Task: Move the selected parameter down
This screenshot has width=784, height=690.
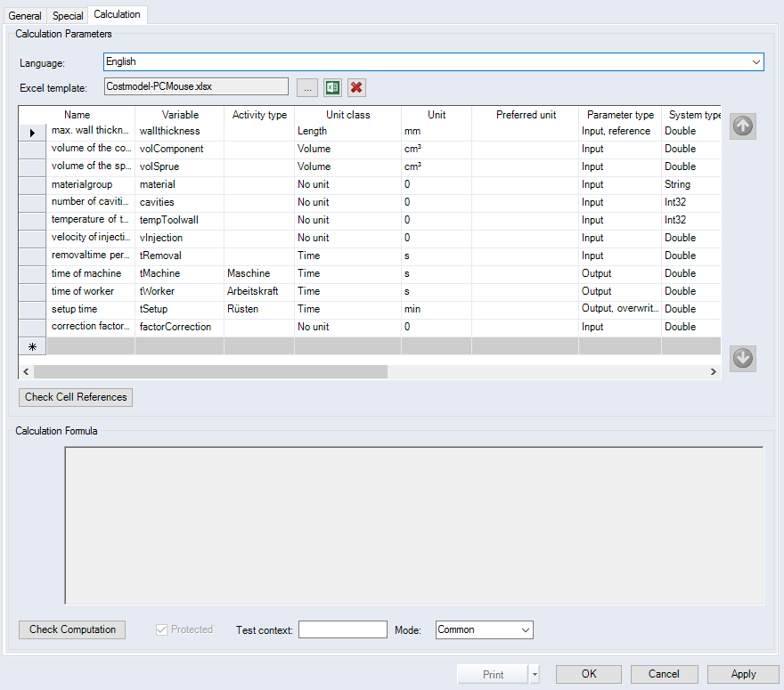Action: (x=742, y=358)
